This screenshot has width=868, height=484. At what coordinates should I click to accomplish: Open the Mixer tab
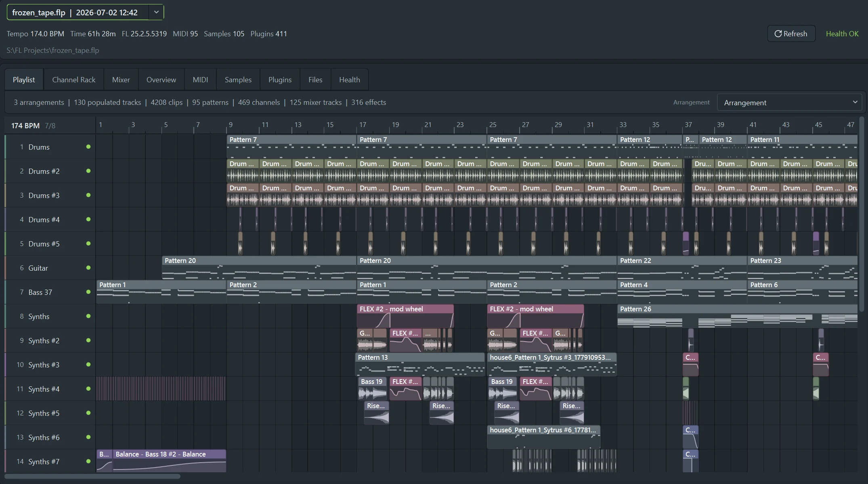pos(121,79)
